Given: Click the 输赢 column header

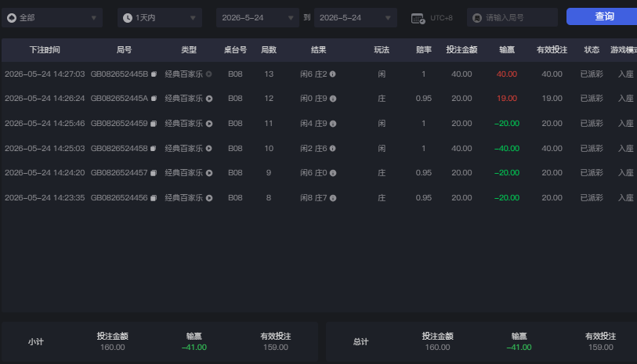Looking at the screenshot, I should (507, 50).
